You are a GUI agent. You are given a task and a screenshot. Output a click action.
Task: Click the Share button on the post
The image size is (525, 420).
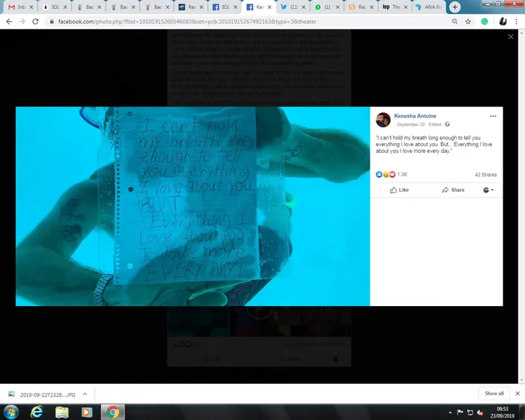point(453,190)
